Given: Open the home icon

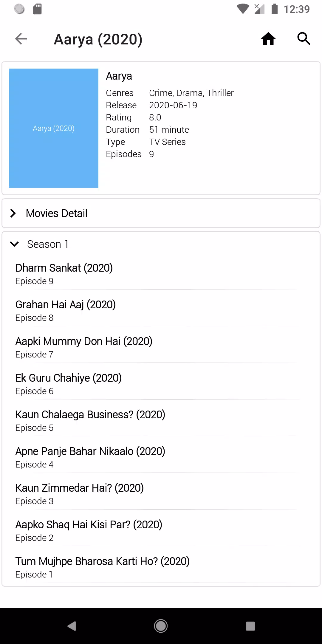Looking at the screenshot, I should [268, 39].
